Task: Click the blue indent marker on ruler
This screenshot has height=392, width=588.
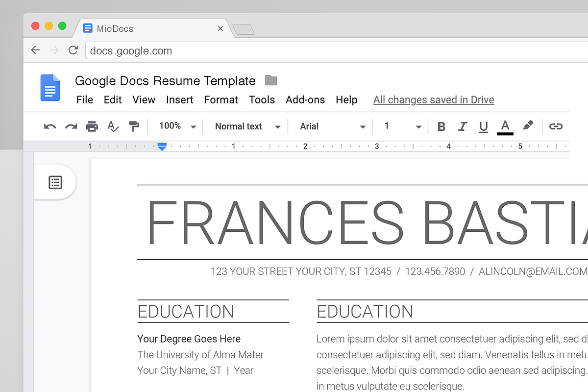Action: point(162,147)
